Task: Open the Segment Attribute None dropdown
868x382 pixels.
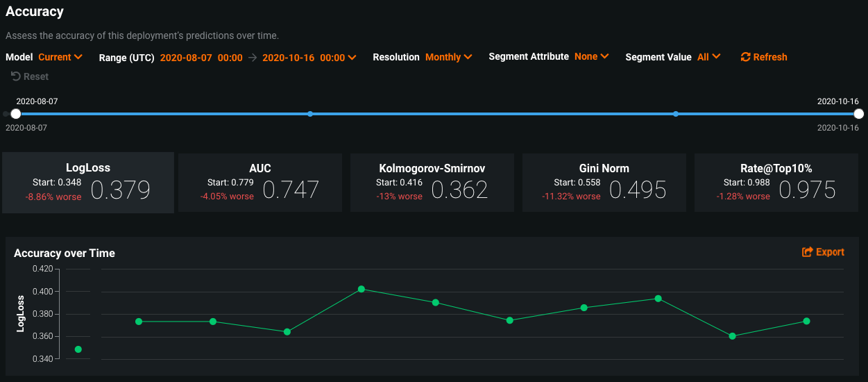Action: (x=591, y=57)
